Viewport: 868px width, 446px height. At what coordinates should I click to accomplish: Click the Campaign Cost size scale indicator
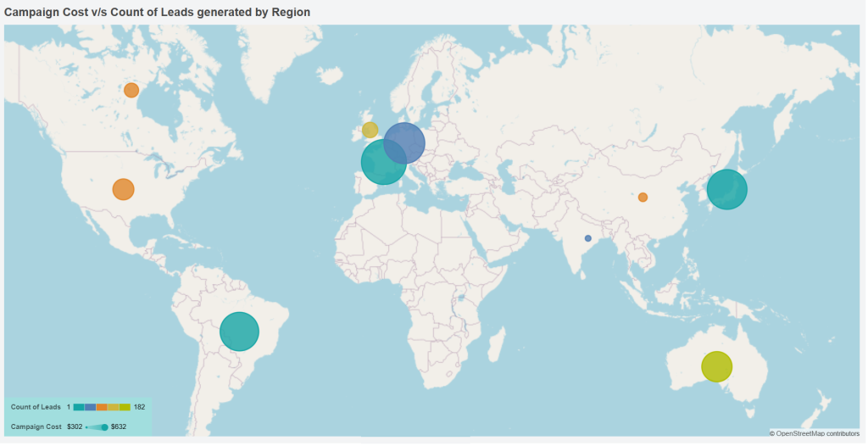[x=97, y=427]
